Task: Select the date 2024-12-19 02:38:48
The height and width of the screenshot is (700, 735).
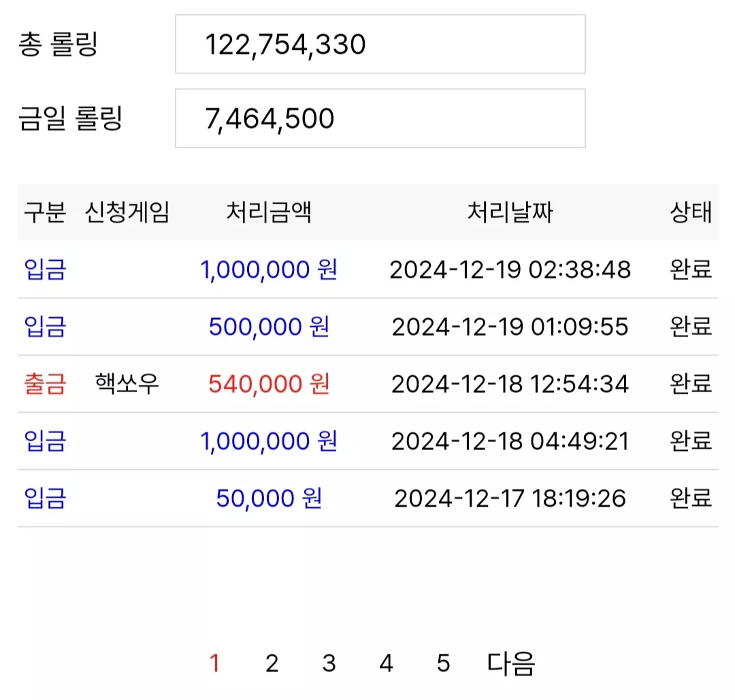Action: pos(510,270)
